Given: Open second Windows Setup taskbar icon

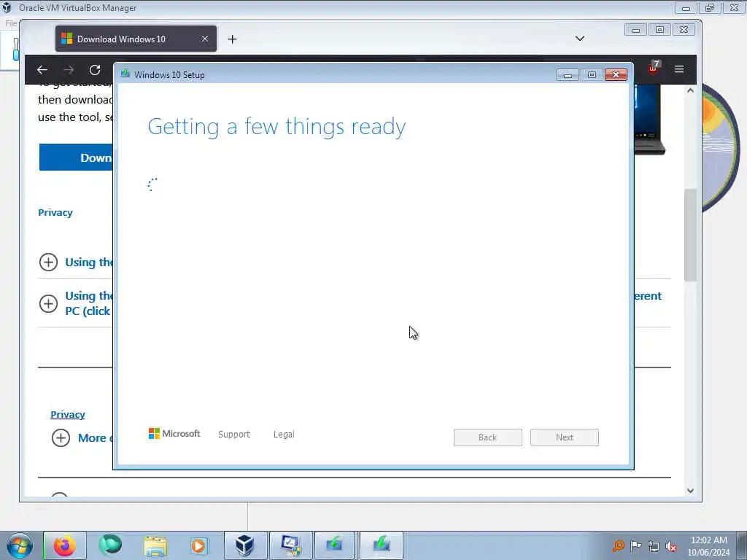Looking at the screenshot, I should tap(381, 545).
